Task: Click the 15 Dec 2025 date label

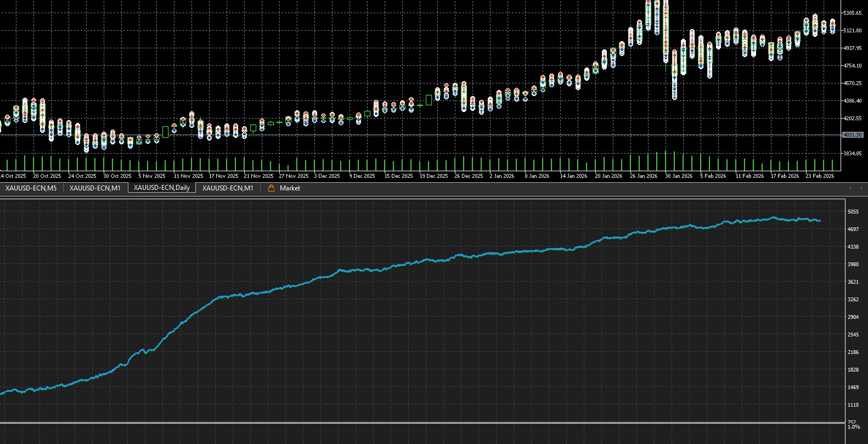Action: point(398,176)
